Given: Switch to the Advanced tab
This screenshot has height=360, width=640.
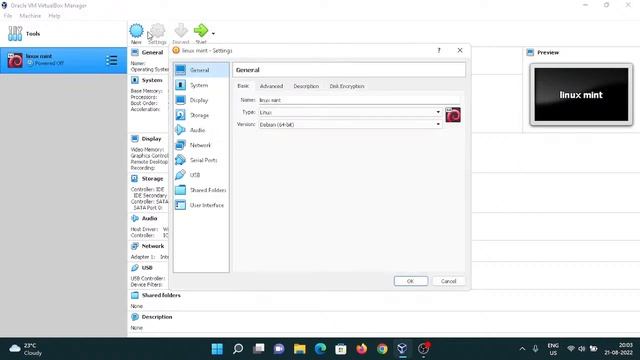Looking at the screenshot, I should [271, 86].
